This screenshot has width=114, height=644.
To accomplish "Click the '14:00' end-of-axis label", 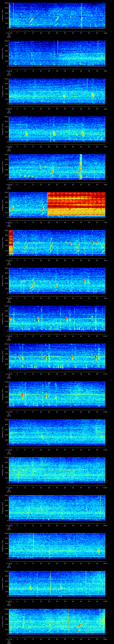I will 105,487.
